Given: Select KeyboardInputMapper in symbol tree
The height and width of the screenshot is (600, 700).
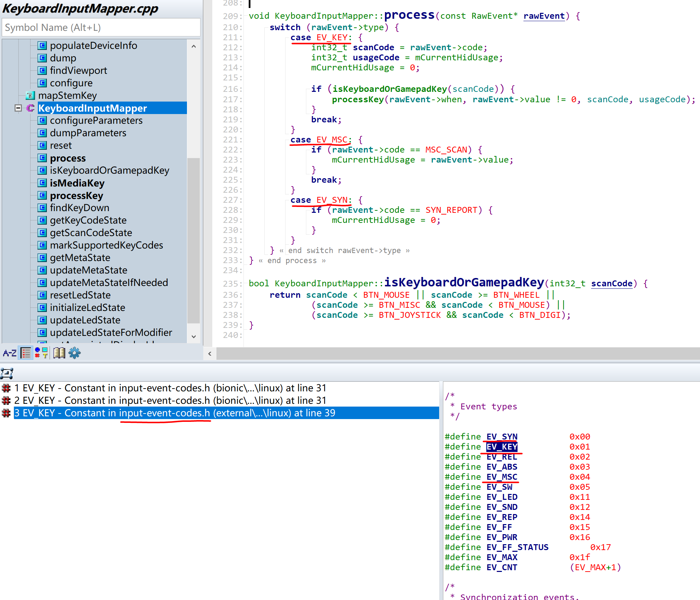Looking at the screenshot, I should 93,108.
